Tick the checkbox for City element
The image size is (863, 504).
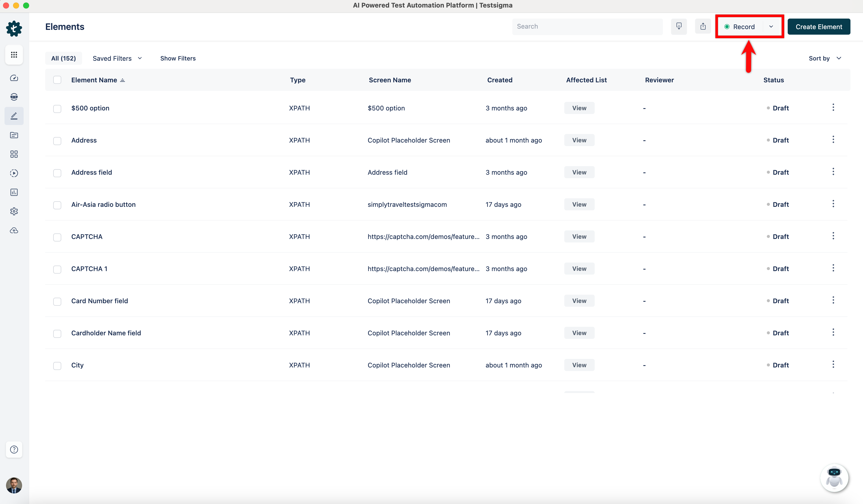pyautogui.click(x=57, y=366)
